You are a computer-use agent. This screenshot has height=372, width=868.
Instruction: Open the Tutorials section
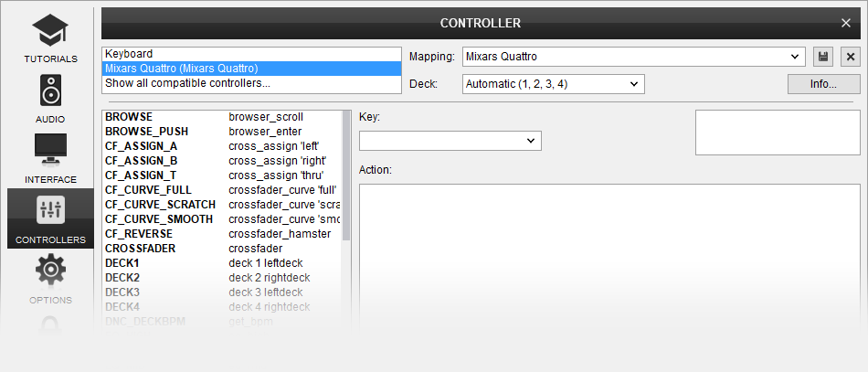coord(50,40)
